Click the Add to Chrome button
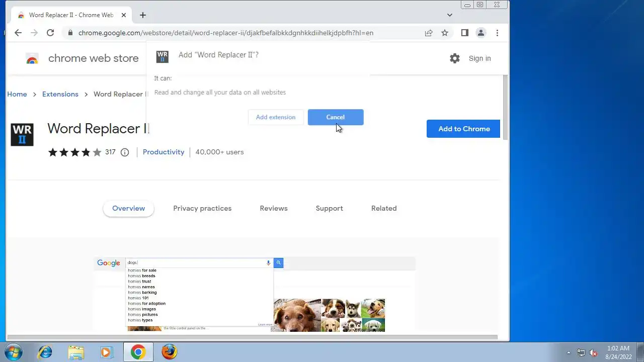644x362 pixels. pyautogui.click(x=463, y=129)
